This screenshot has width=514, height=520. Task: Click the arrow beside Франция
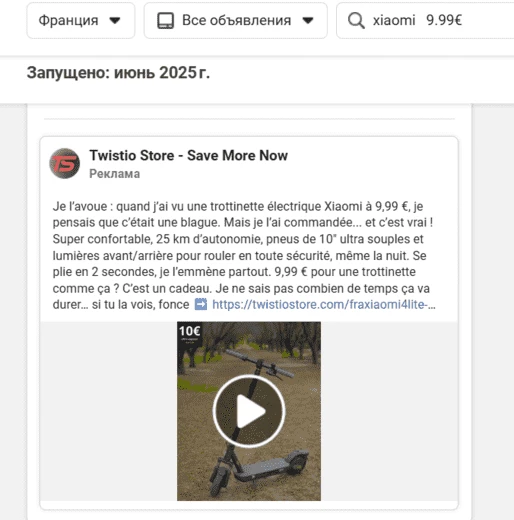pos(115,21)
